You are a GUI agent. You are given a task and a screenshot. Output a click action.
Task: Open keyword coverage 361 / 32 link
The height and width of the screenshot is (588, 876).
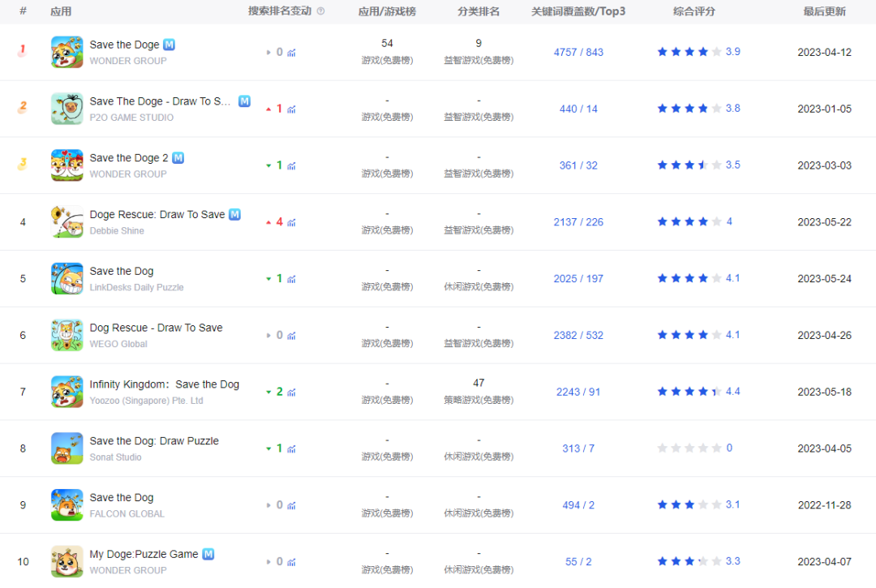[x=578, y=165]
